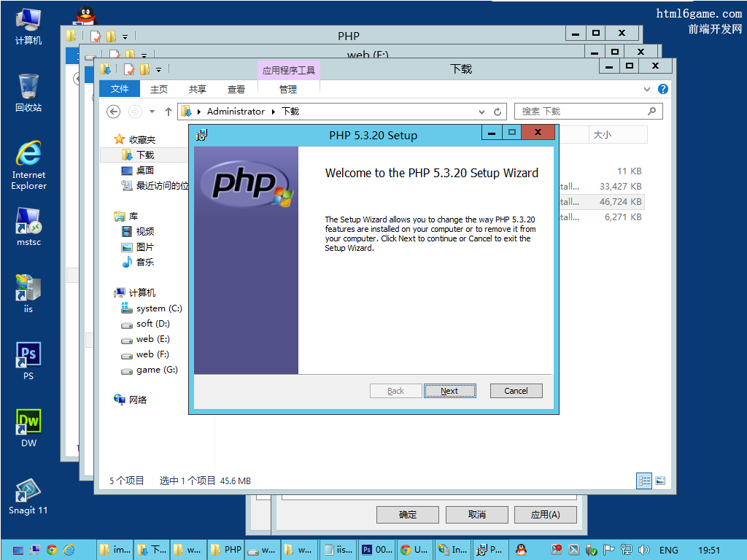Viewport: 747px width, 560px height.
Task: Launch DW Dreamweaver desktop shortcut
Action: pos(28,428)
